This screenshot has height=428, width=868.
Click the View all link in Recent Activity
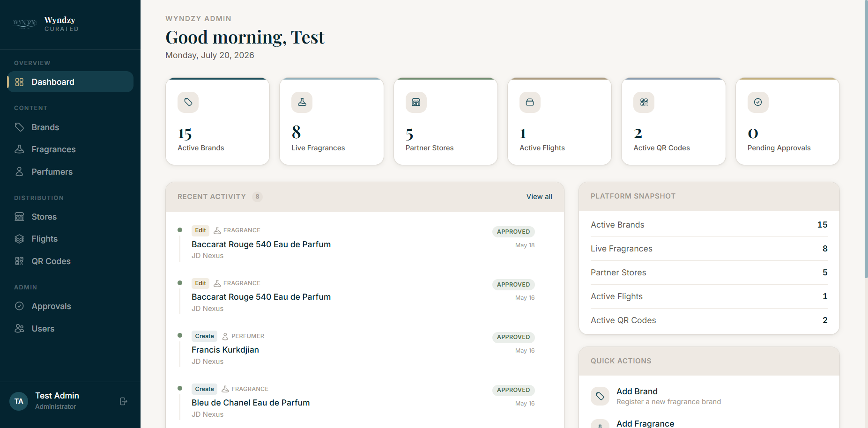click(539, 197)
